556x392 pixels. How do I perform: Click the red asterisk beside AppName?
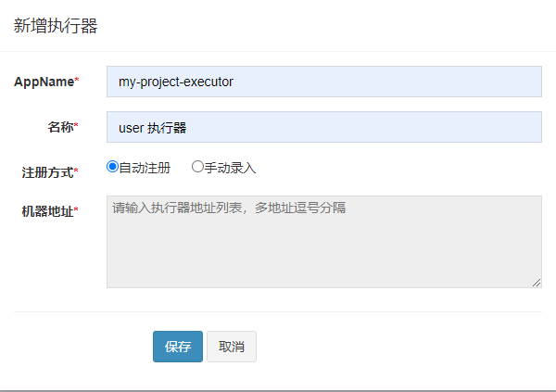point(77,80)
